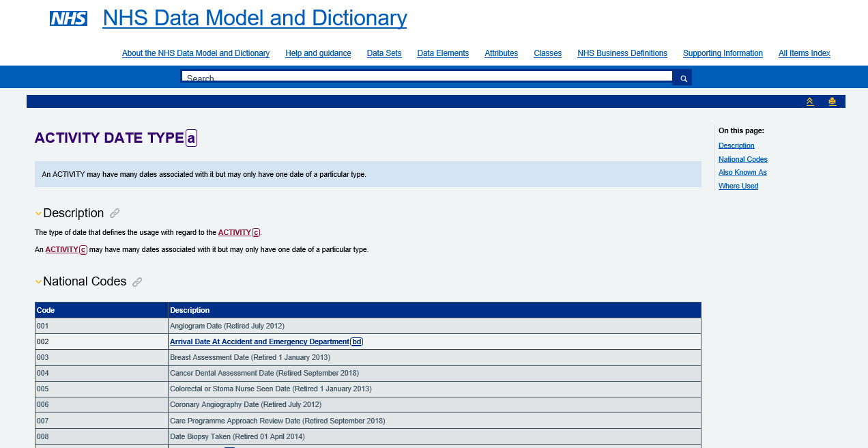Open the Help and guidance menu
868x448 pixels.
tap(318, 53)
